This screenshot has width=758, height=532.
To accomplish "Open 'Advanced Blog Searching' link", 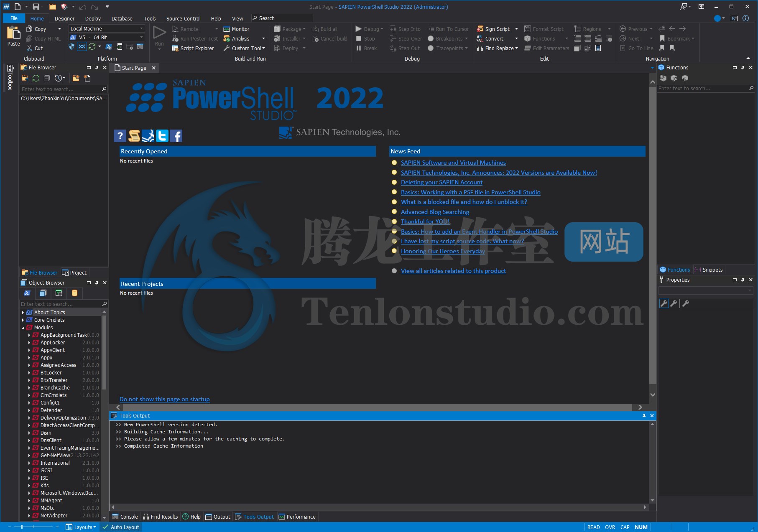I will click(435, 212).
